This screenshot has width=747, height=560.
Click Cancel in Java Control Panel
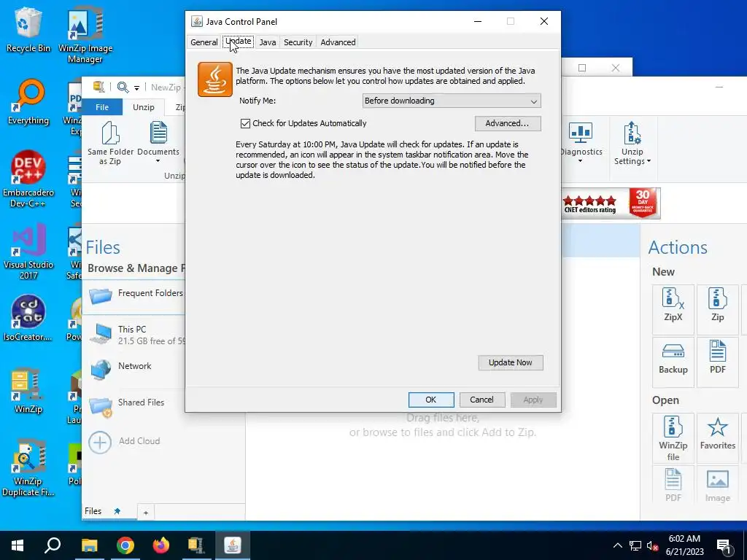point(481,400)
